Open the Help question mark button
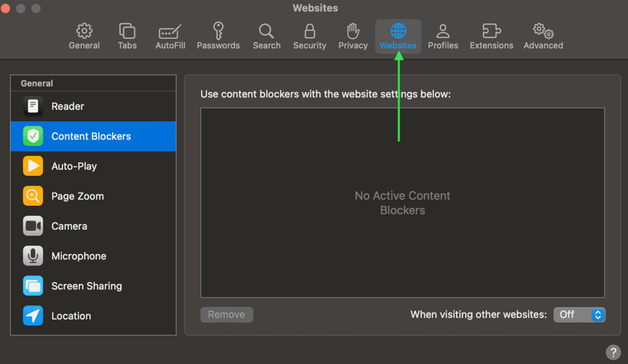Viewport: 628px width, 364px height. (613, 352)
